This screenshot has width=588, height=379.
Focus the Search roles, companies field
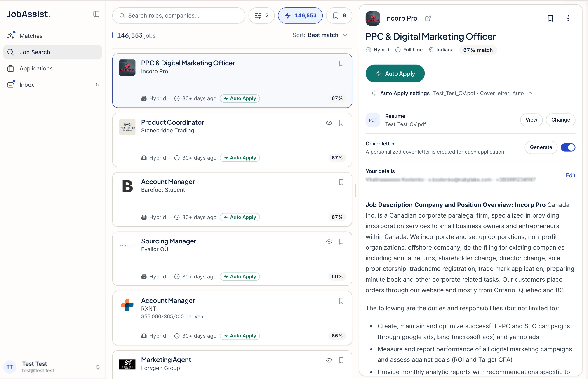tap(179, 16)
